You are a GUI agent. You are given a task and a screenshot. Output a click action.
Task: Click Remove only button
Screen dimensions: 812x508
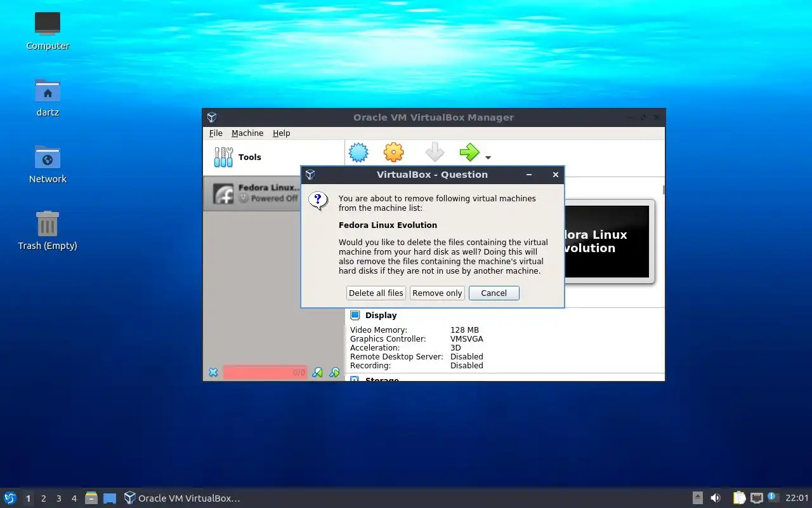pos(437,293)
